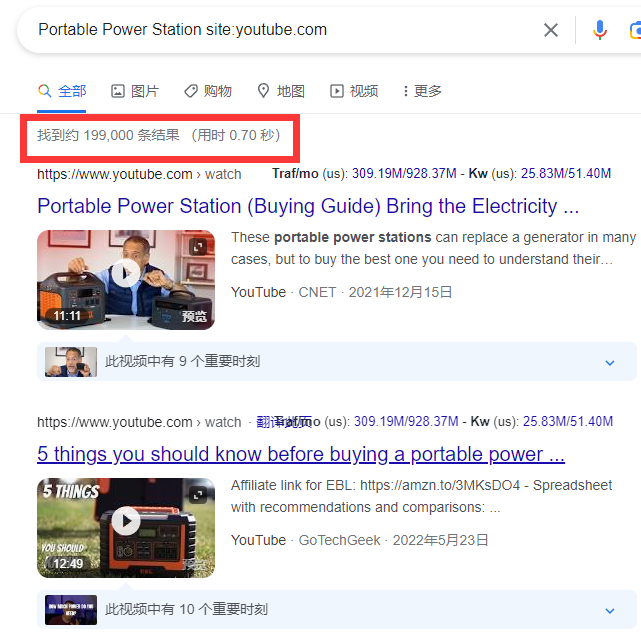Click the 预览 preview label on CNET thumbnail
This screenshot has height=642, width=641.
[194, 316]
